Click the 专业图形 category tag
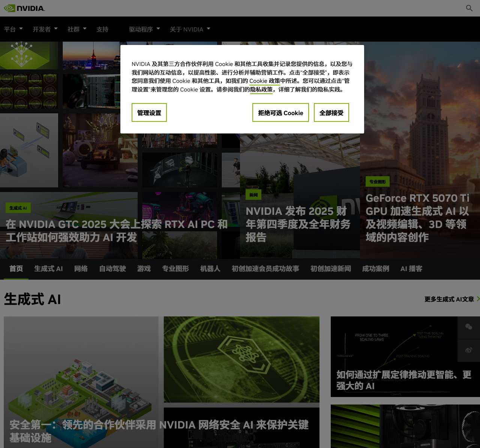 378,182
